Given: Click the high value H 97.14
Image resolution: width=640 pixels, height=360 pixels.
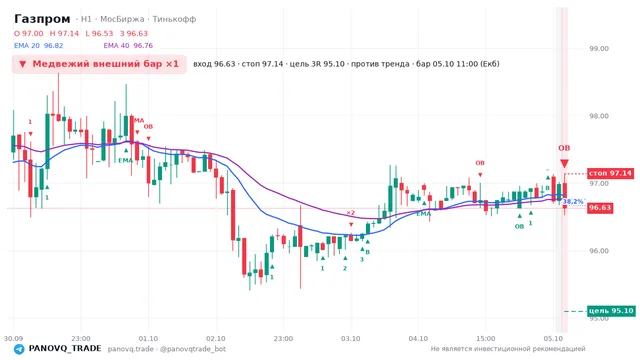Looking at the screenshot, I should 64,33.
